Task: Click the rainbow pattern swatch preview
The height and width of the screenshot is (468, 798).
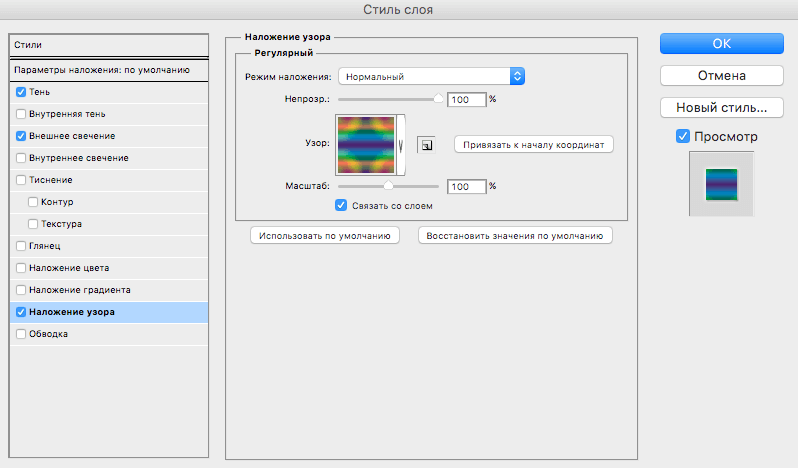Action: point(366,144)
